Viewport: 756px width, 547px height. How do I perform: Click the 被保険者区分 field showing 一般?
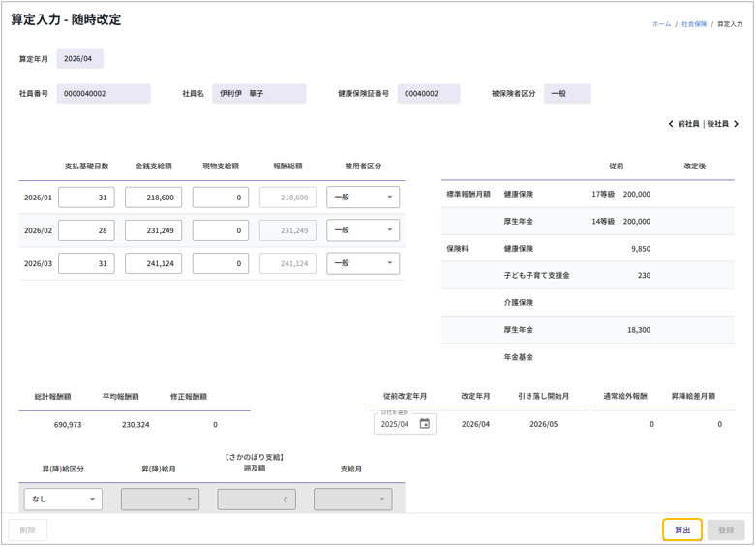pos(566,94)
